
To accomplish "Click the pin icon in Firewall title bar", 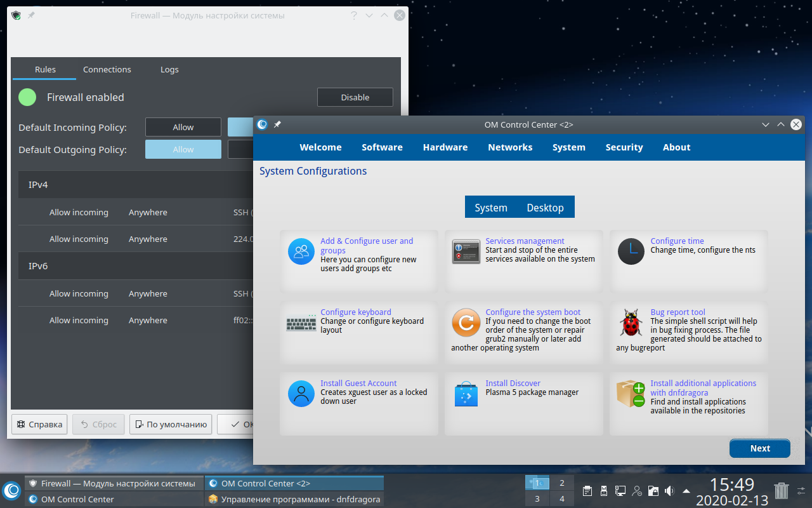I will (x=31, y=15).
